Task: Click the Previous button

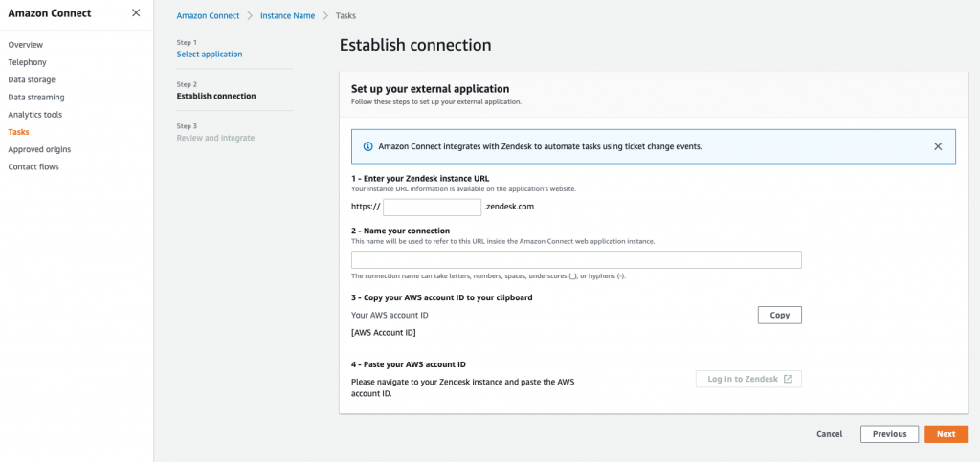Action: tap(889, 434)
